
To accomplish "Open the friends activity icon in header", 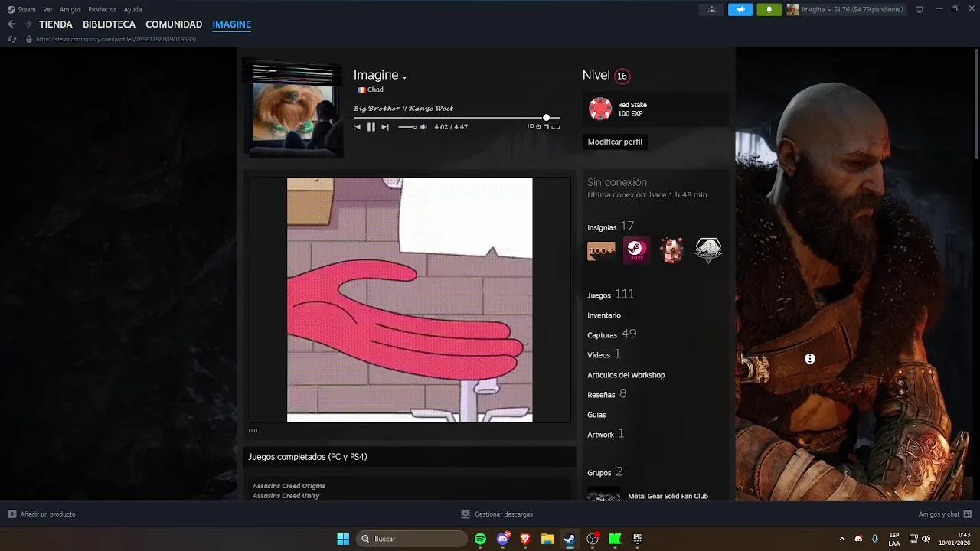I will [712, 9].
